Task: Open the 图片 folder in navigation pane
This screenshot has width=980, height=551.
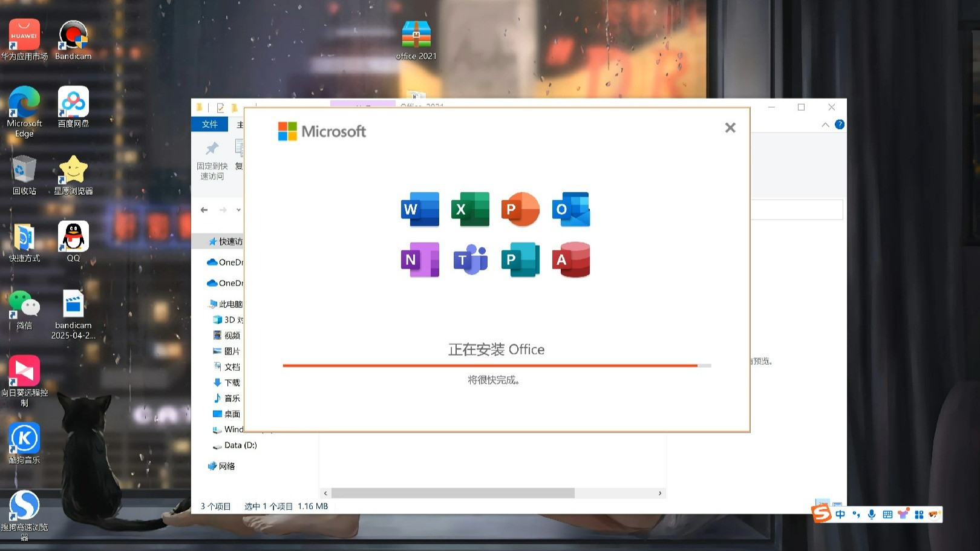Action: click(226, 351)
